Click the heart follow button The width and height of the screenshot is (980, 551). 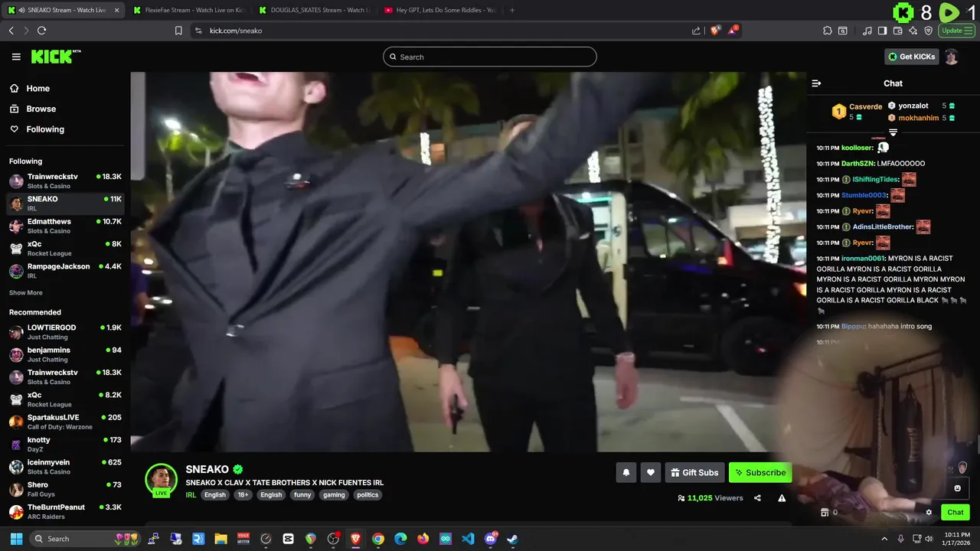click(x=651, y=472)
